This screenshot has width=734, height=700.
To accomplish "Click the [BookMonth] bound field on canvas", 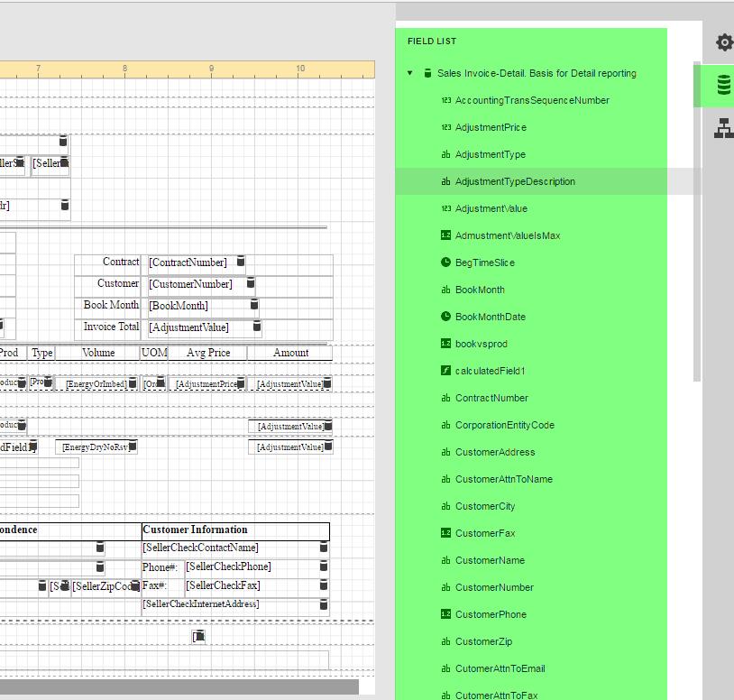I will 179,306.
